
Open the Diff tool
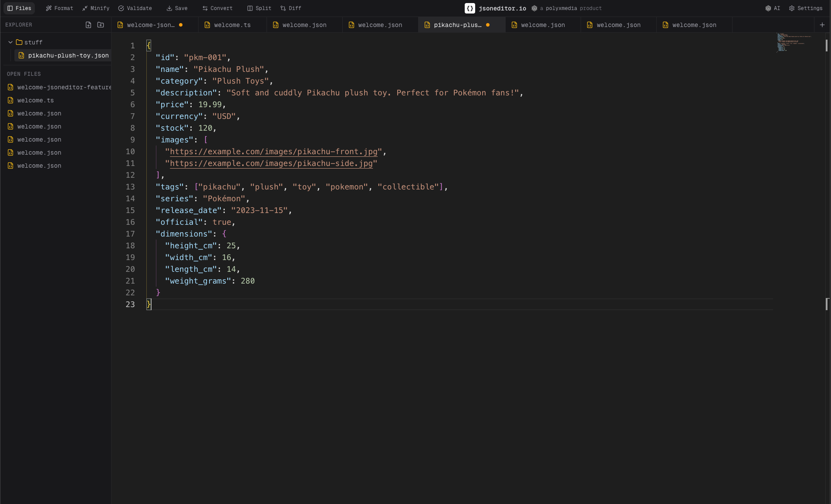290,8
